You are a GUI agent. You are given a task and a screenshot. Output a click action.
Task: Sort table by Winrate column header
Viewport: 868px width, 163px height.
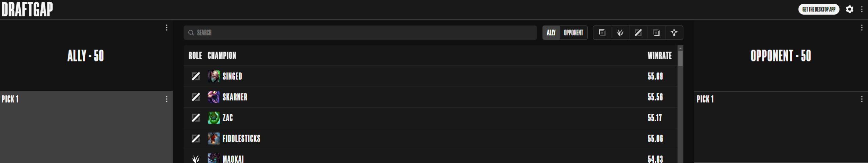point(659,55)
